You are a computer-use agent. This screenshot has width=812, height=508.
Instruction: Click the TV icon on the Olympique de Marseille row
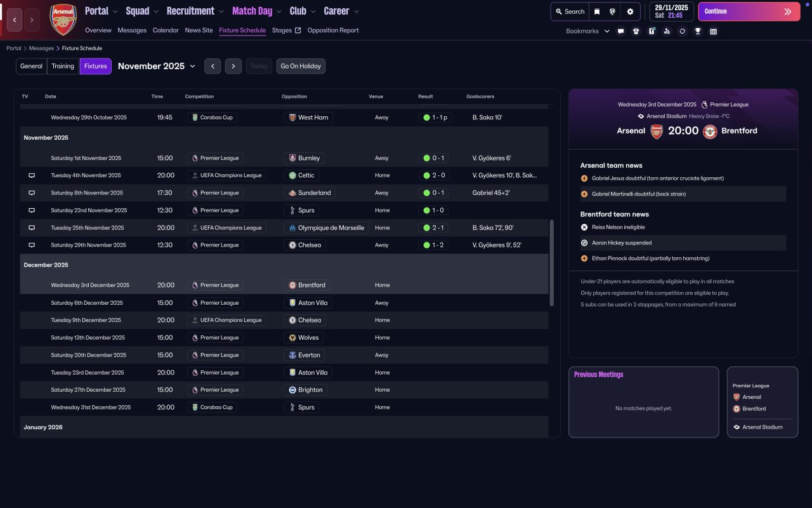click(x=32, y=228)
